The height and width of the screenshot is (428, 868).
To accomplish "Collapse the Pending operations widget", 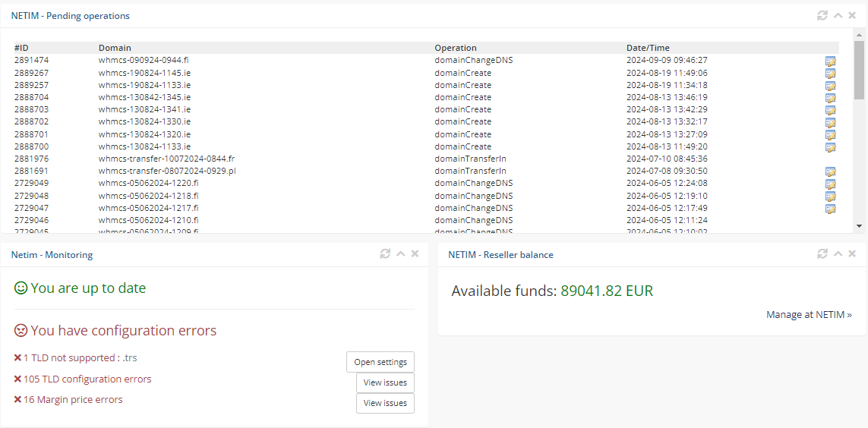I will point(838,15).
